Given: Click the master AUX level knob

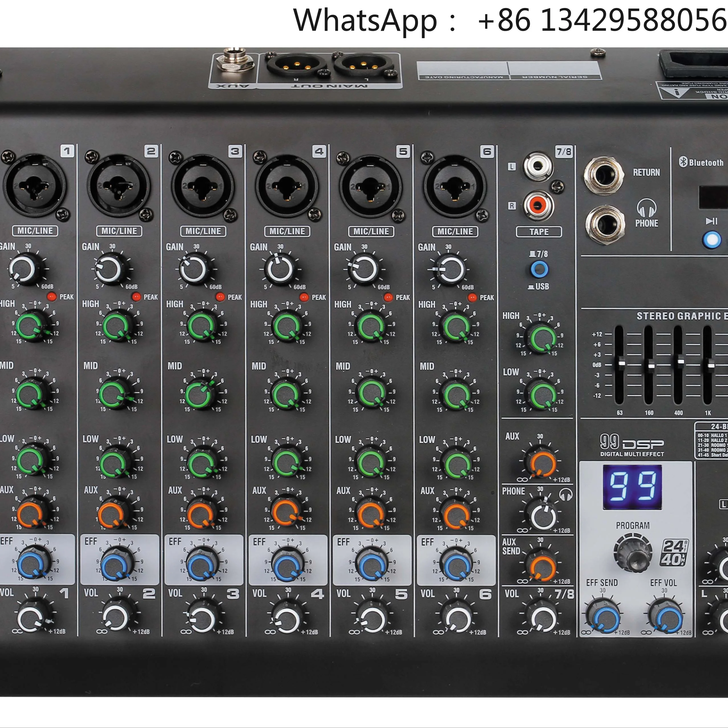Looking at the screenshot, I should [x=542, y=462].
